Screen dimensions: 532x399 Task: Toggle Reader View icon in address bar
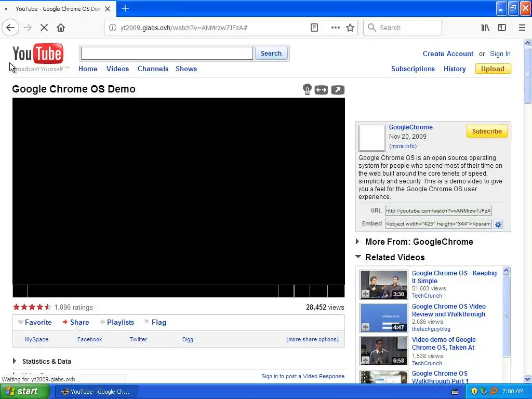[x=314, y=28]
